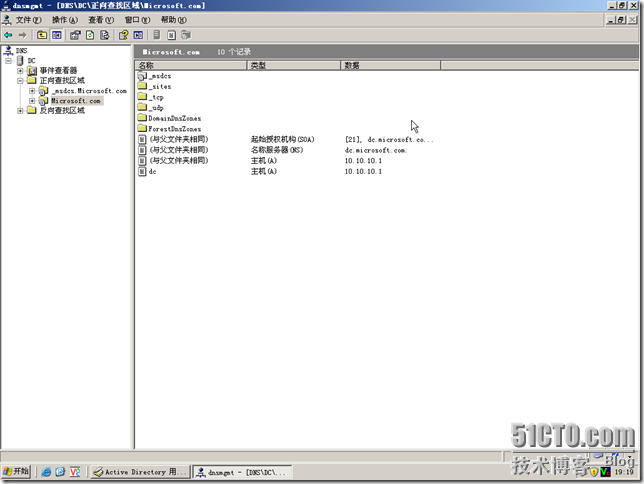644x484 pixels.
Task: Expand the _msdcs.Microsoft.com zone node
Action: point(32,91)
